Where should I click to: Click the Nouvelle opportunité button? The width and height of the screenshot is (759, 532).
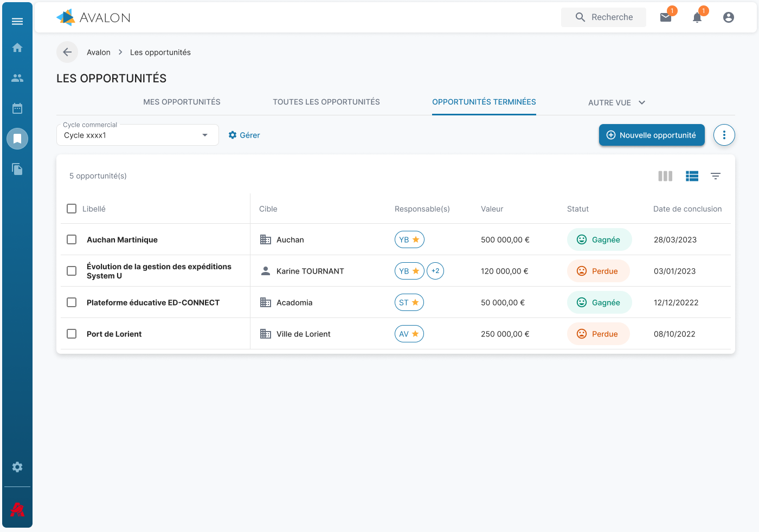651,135
